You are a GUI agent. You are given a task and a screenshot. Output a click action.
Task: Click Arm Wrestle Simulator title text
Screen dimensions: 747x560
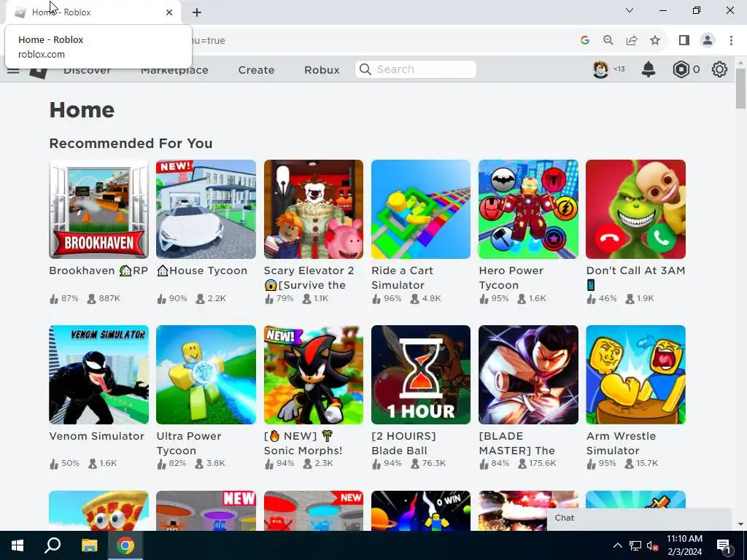coord(621,443)
